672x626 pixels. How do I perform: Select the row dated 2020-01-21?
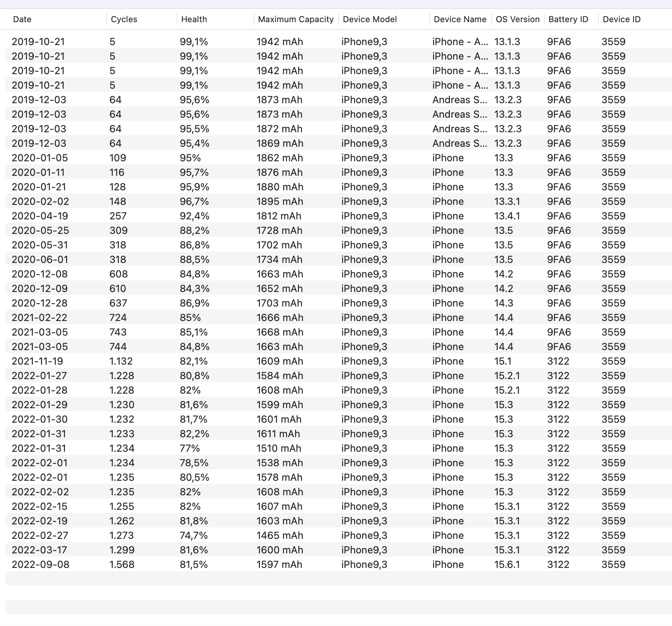coord(339,187)
